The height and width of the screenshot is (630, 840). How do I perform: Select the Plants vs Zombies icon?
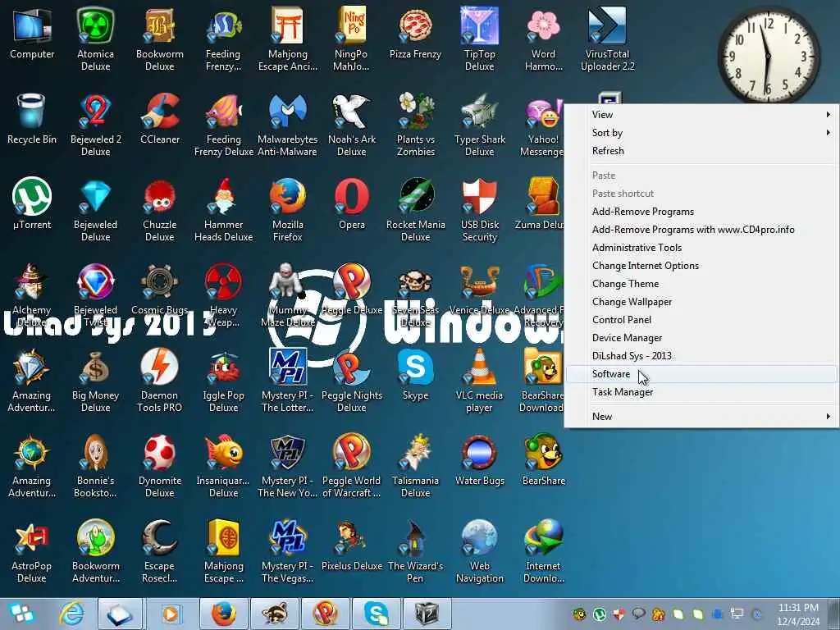(416, 125)
